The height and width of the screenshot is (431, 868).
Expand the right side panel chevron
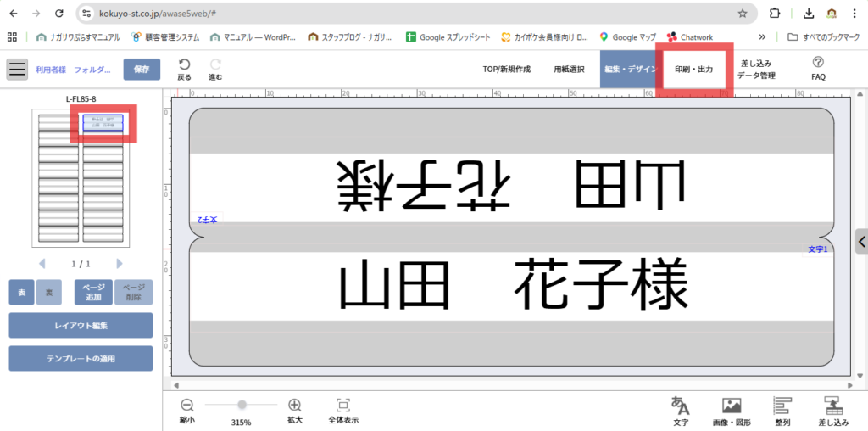861,242
